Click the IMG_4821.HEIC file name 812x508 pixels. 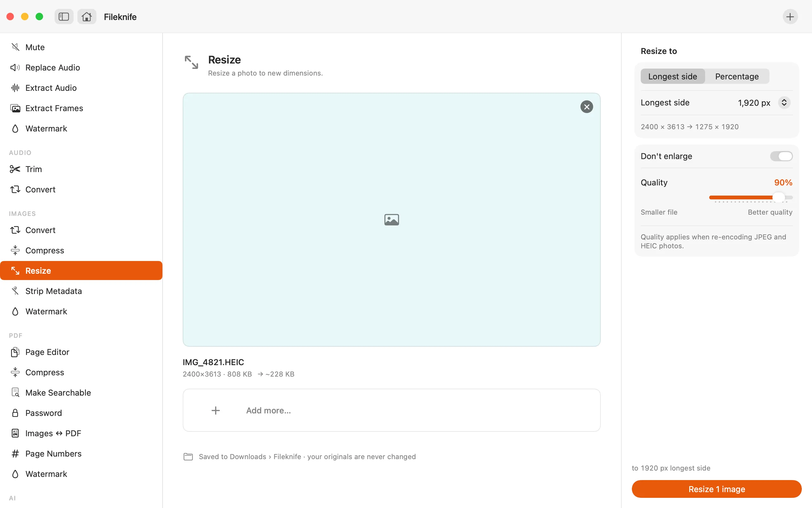coord(213,362)
